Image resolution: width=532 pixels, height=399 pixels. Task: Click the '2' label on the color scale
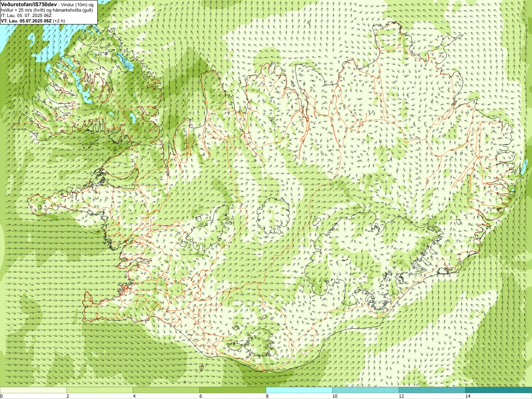click(68, 396)
